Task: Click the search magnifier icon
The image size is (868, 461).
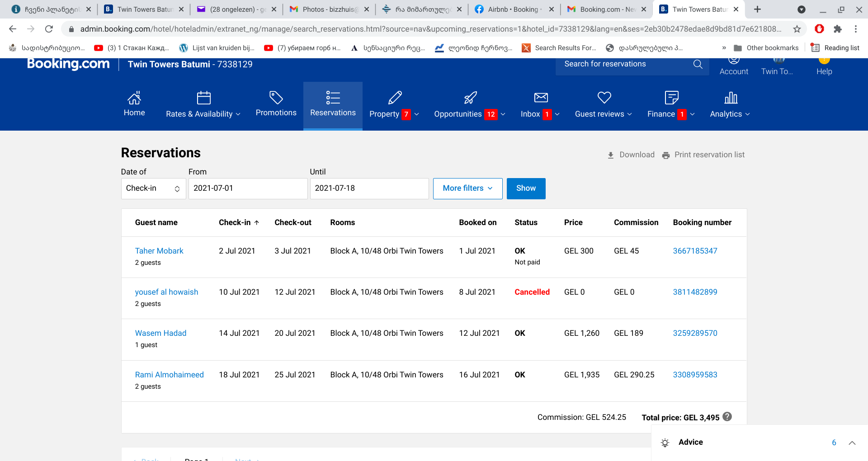Action: (698, 64)
